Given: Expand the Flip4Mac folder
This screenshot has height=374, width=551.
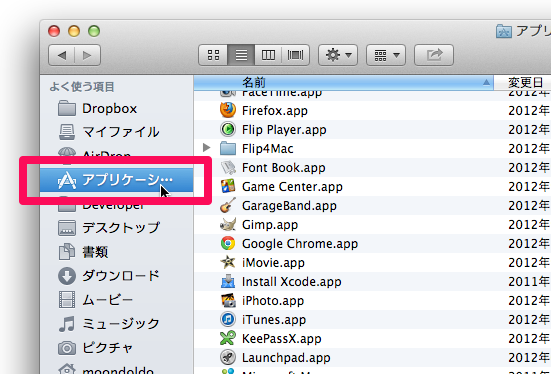Looking at the screenshot, I should tap(207, 148).
